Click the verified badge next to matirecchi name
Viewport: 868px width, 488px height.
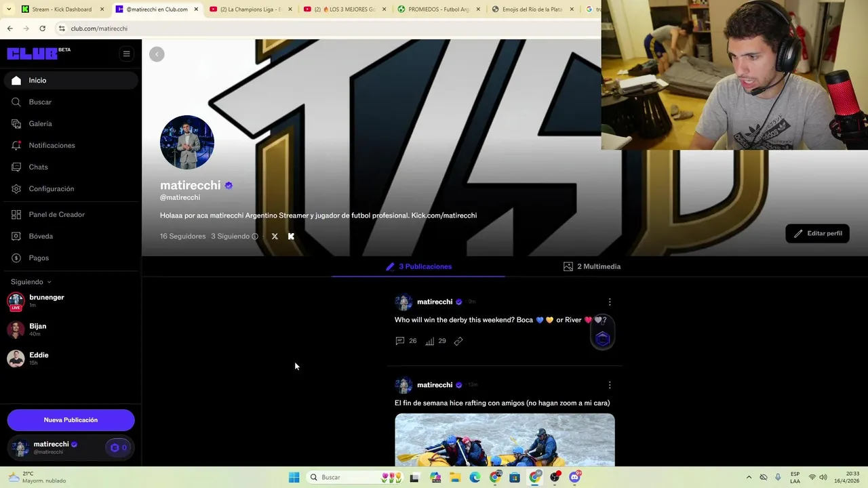click(x=229, y=186)
